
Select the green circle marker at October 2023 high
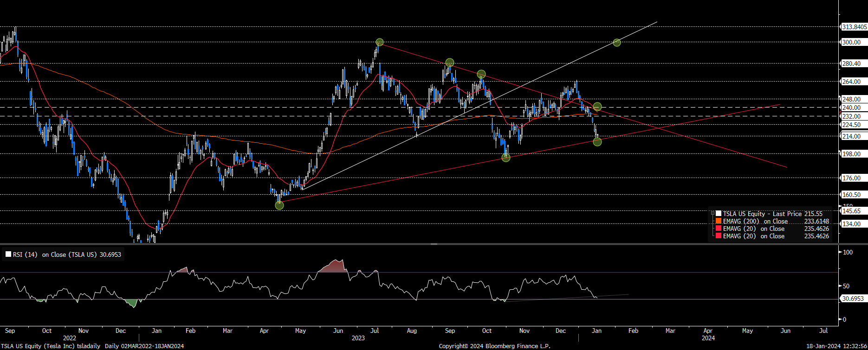coord(481,74)
